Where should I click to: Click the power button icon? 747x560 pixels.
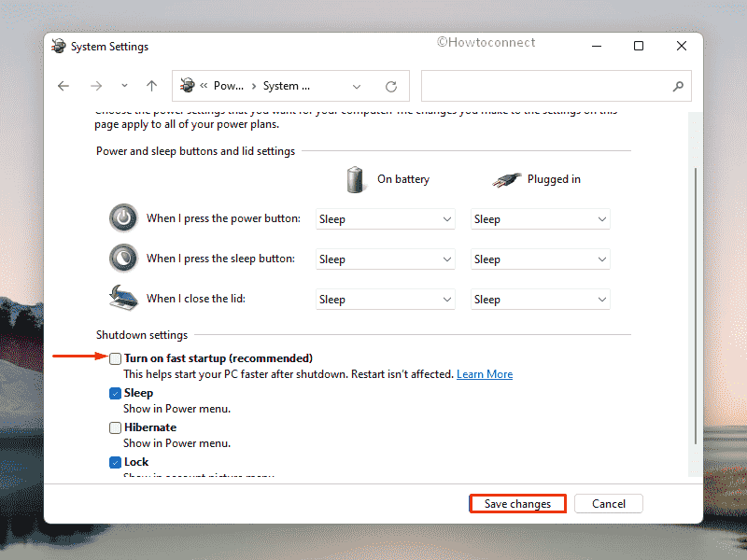tap(123, 218)
